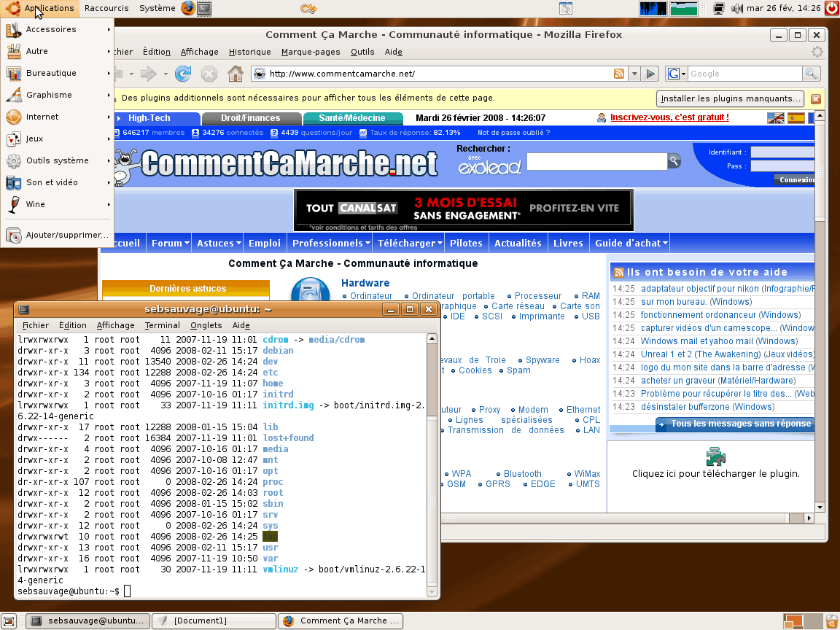Launch Firefox from top panel icon
Image resolution: width=840 pixels, height=630 pixels.
pyautogui.click(x=187, y=8)
